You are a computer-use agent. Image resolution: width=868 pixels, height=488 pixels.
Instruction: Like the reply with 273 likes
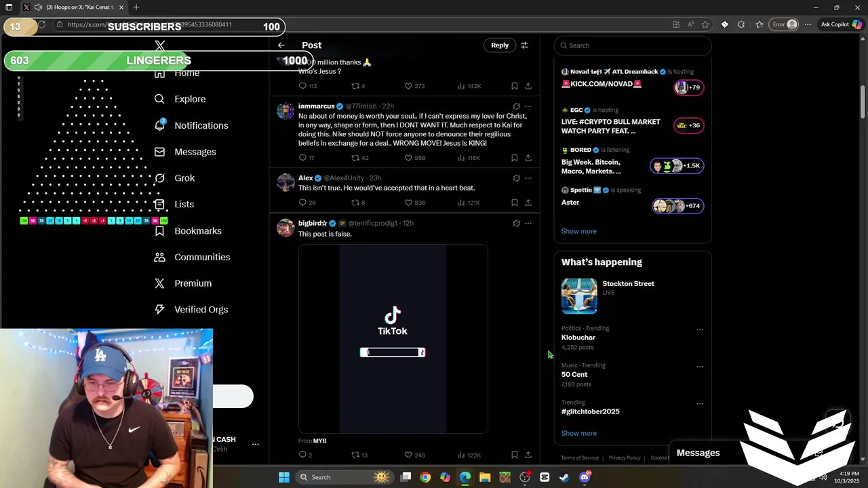(414, 86)
